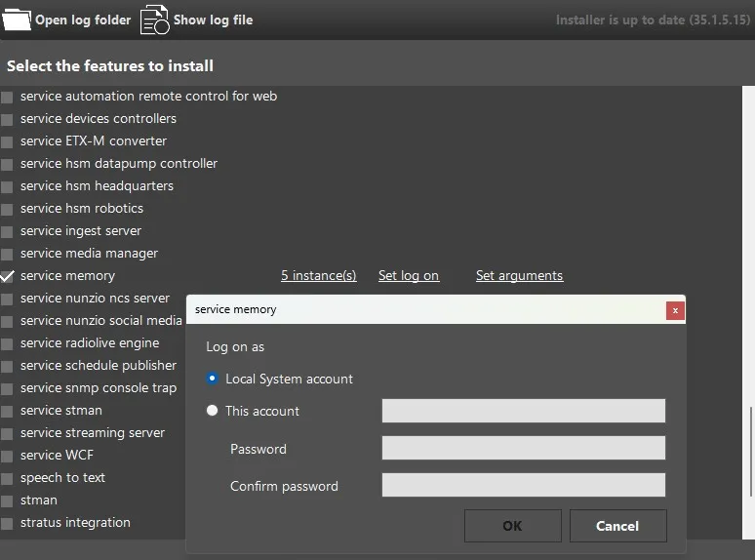Focus the Password input field
The image size is (755, 560).
523,448
